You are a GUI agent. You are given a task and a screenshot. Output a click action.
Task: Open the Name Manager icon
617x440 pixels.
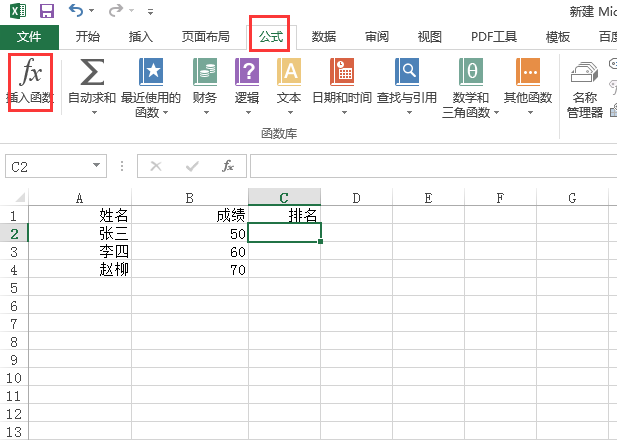tap(584, 72)
